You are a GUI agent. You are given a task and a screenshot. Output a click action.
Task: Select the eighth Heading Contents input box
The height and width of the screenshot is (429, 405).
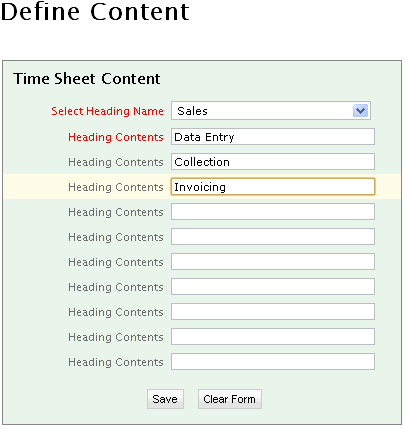pyautogui.click(x=273, y=312)
